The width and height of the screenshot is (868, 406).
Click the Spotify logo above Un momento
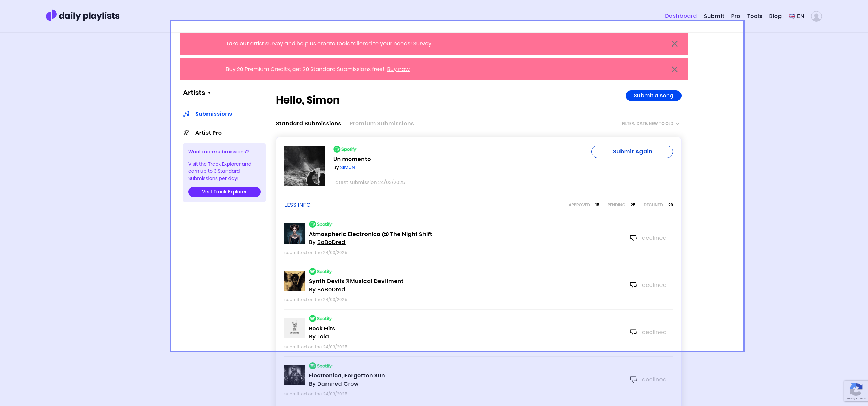coord(345,149)
